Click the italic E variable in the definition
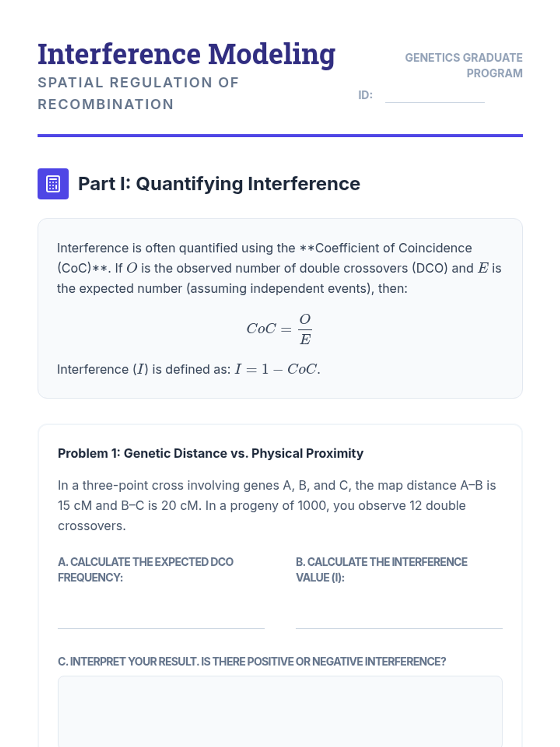560x747 pixels. (x=483, y=268)
